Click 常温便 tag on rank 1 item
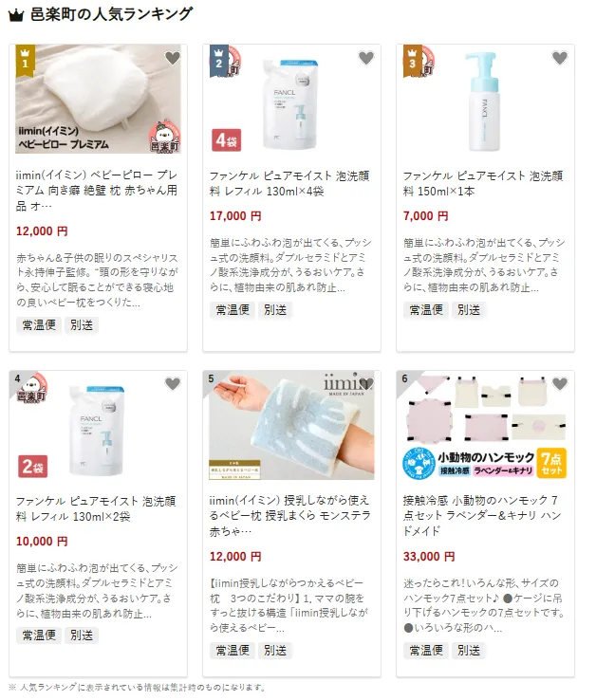This screenshot has width=596, height=700. tap(39, 325)
